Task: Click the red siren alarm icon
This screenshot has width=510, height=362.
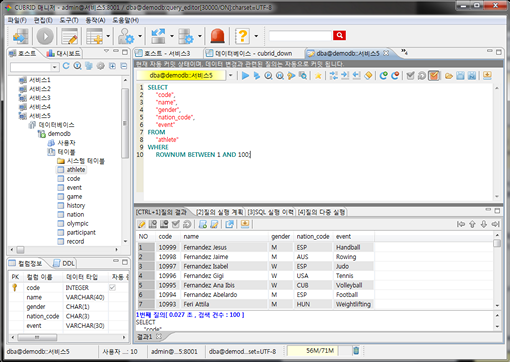Action: [217, 36]
